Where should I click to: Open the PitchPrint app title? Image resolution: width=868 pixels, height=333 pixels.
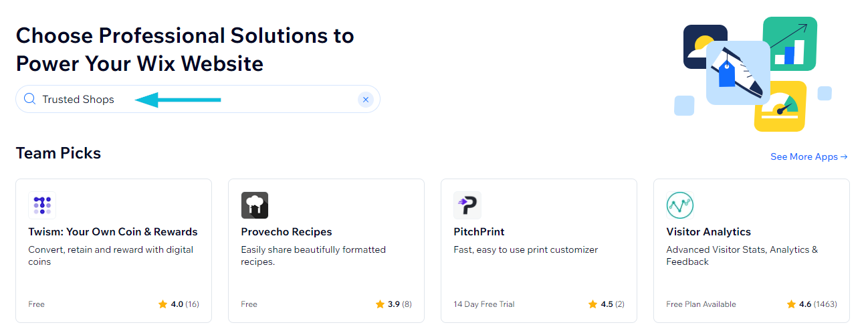(x=479, y=232)
